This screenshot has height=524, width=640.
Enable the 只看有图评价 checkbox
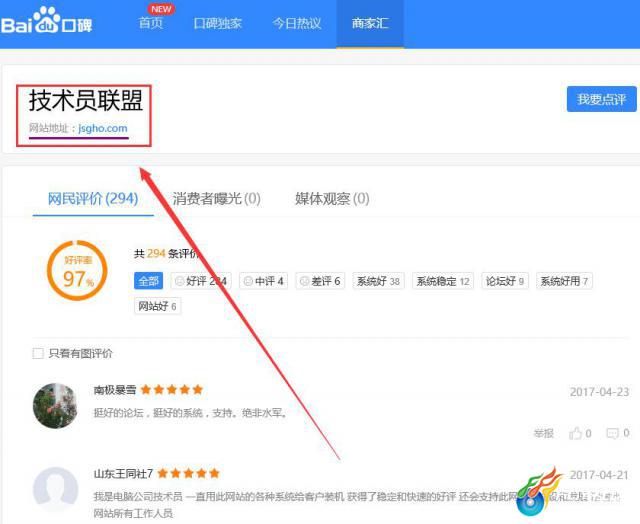pyautogui.click(x=38, y=353)
